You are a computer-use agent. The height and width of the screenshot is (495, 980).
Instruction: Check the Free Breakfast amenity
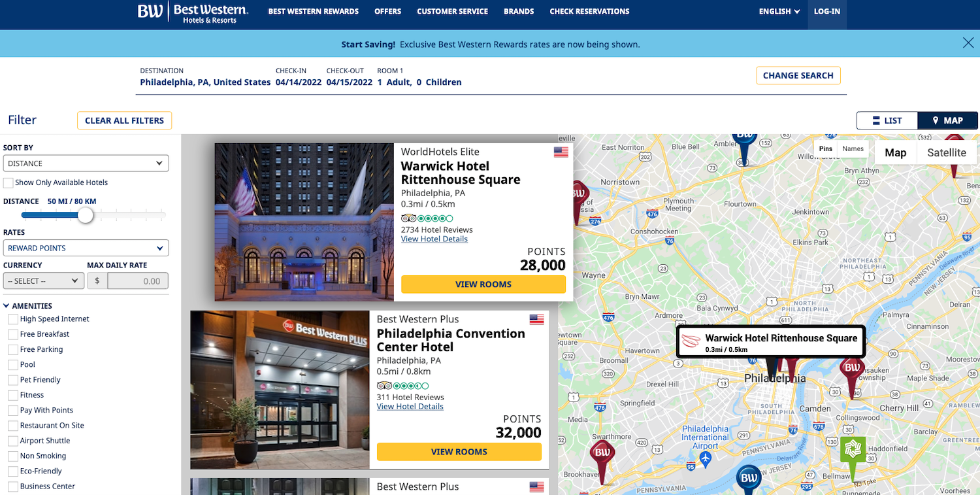pos(12,334)
